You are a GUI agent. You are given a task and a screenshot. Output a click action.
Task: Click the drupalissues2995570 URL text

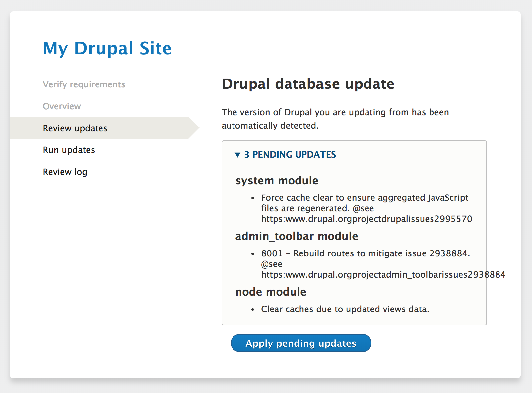[367, 219]
